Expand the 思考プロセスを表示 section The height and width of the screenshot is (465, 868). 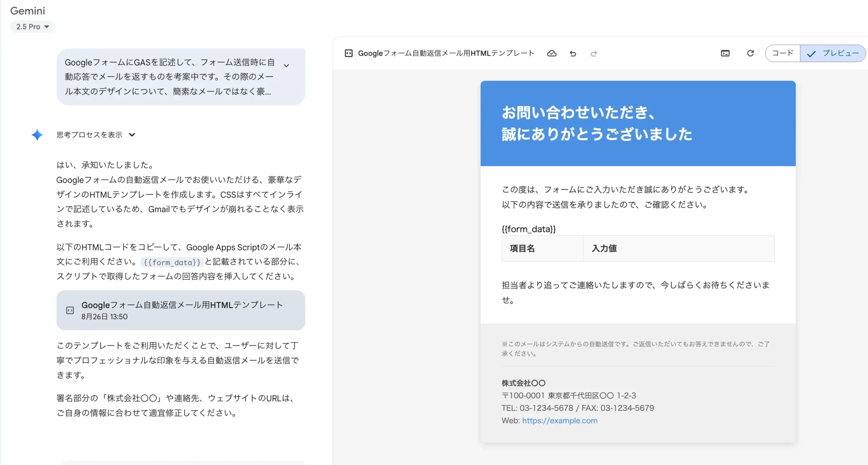coord(96,135)
